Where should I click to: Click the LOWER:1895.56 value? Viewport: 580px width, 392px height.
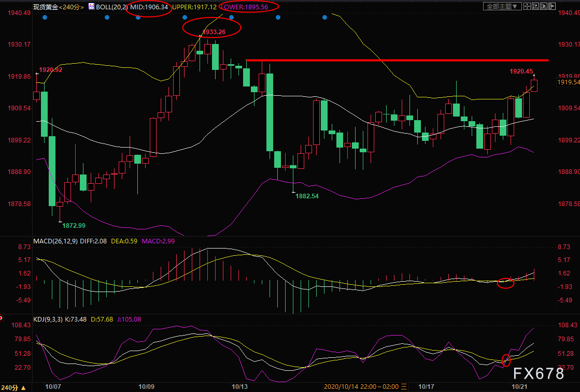245,7
